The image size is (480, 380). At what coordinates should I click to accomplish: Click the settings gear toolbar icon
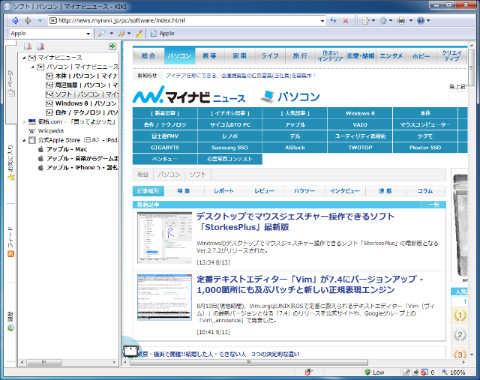tap(383, 21)
